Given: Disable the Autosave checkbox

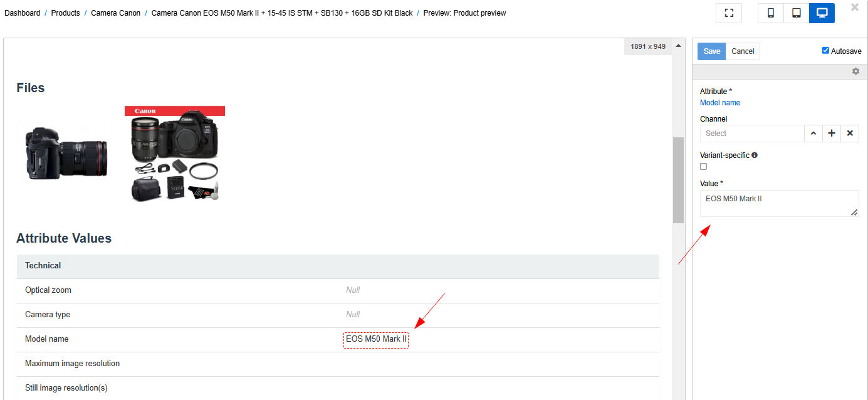Looking at the screenshot, I should coord(825,51).
